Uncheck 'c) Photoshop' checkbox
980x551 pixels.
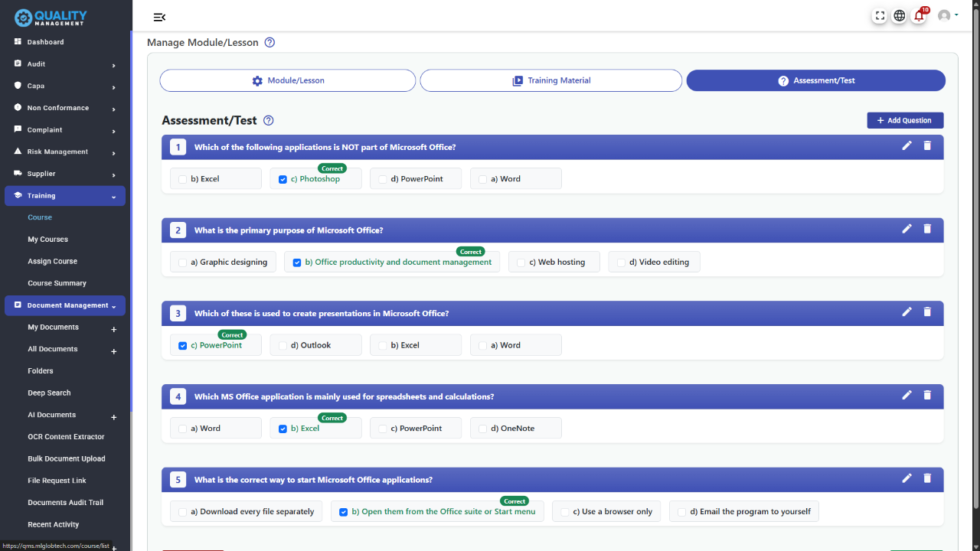coord(283,179)
